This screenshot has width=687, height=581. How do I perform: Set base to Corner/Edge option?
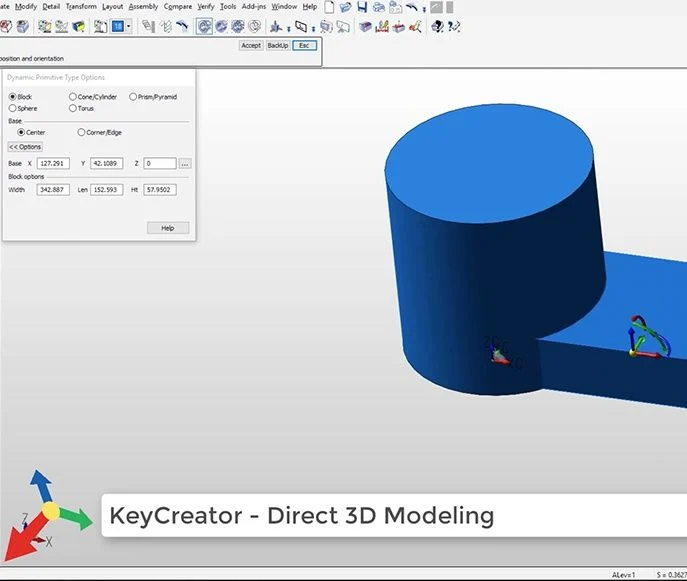pyautogui.click(x=82, y=132)
